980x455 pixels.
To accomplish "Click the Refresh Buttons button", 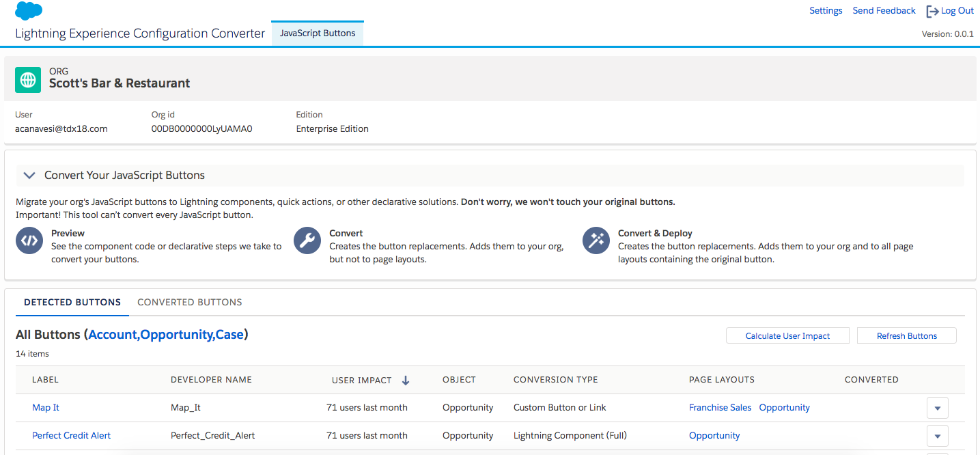I will click(906, 335).
